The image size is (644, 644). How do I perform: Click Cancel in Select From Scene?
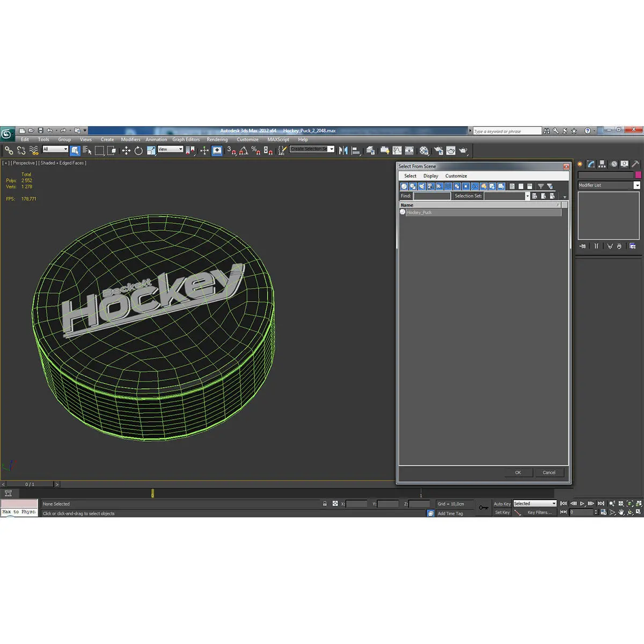pos(549,473)
